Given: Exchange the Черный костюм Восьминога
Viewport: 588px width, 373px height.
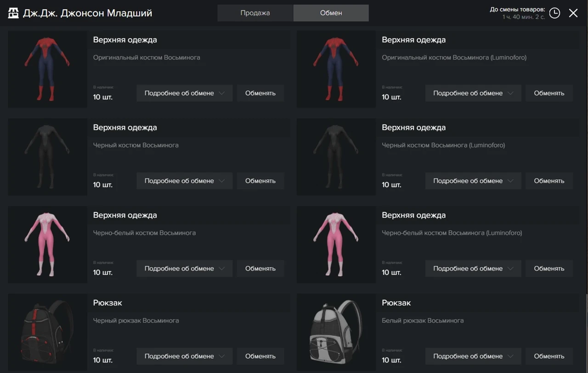Looking at the screenshot, I should click(260, 181).
